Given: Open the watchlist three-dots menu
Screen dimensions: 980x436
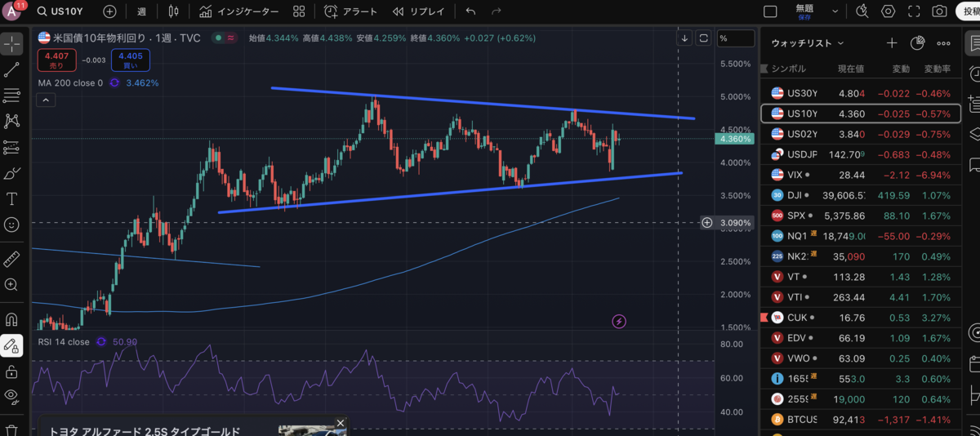Looking at the screenshot, I should [x=943, y=43].
